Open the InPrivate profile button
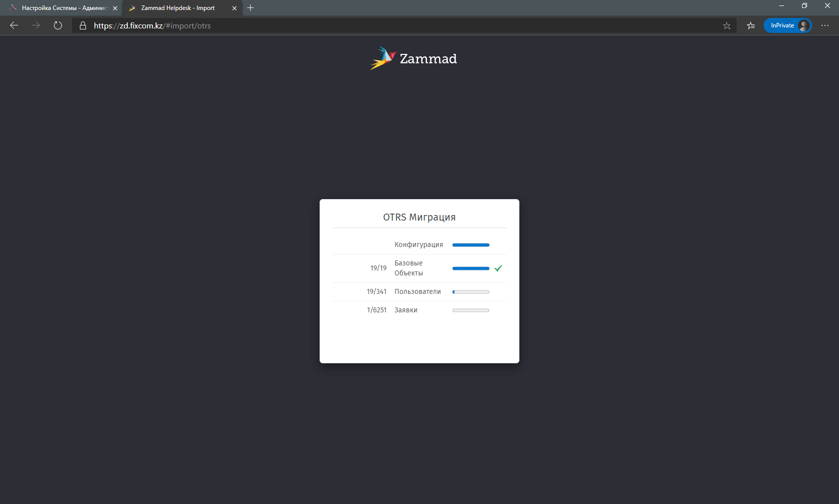839x504 pixels. pos(788,25)
